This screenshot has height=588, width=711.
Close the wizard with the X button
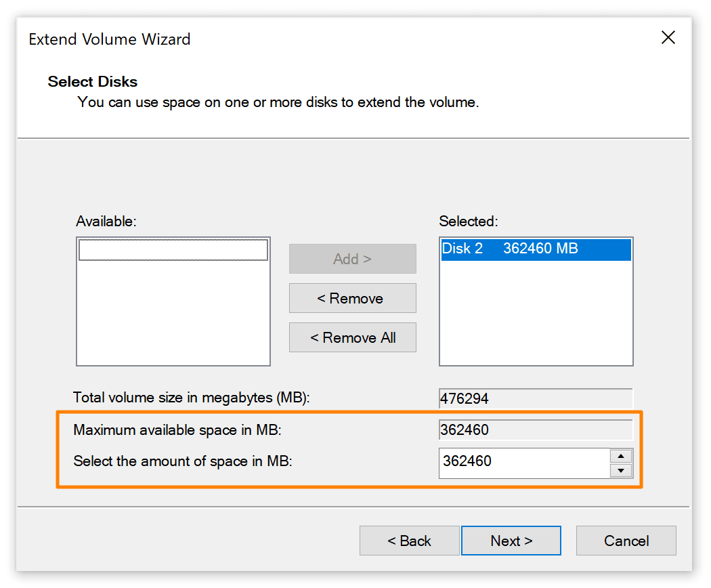click(668, 38)
